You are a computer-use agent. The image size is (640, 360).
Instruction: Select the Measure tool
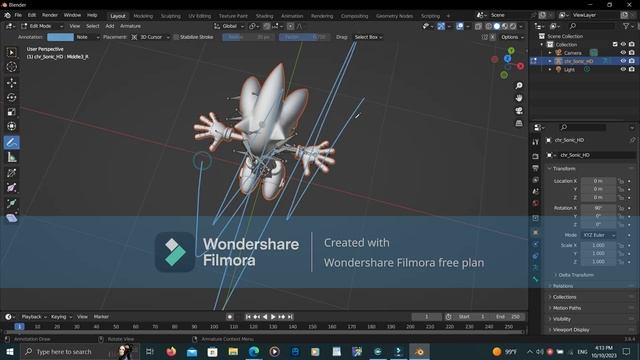click(x=11, y=158)
